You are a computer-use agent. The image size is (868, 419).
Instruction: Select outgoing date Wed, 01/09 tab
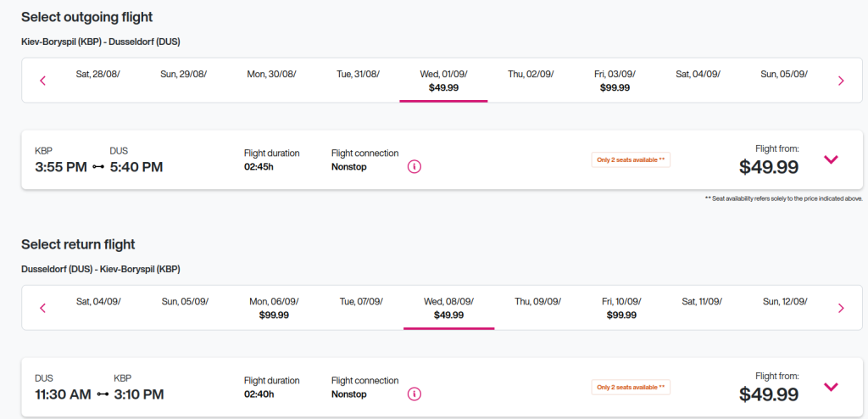[x=443, y=81]
